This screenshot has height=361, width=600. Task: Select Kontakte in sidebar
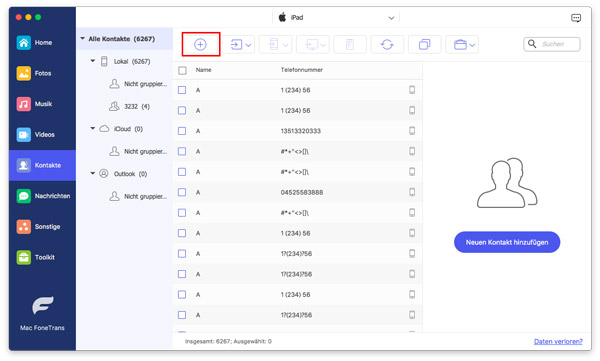tap(42, 165)
